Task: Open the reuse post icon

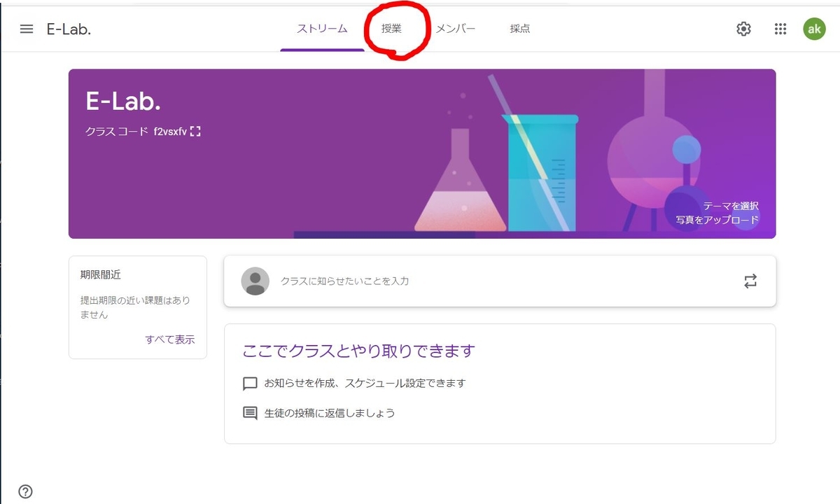Action: click(750, 281)
